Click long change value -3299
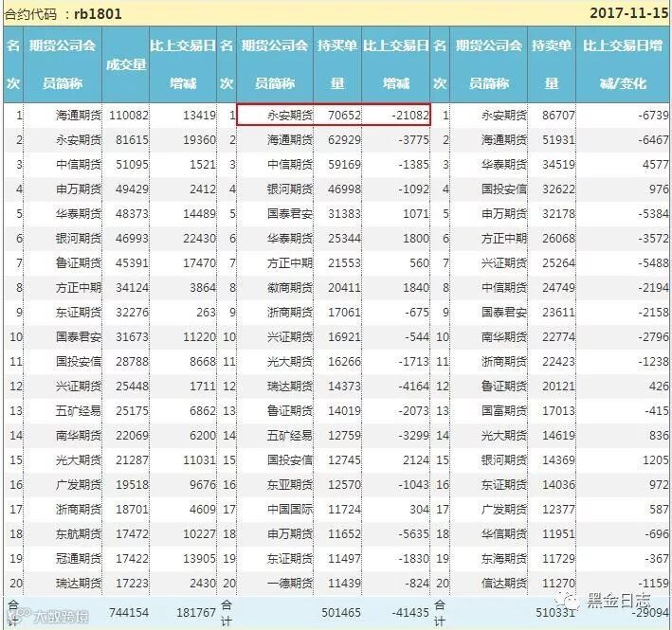 point(413,436)
